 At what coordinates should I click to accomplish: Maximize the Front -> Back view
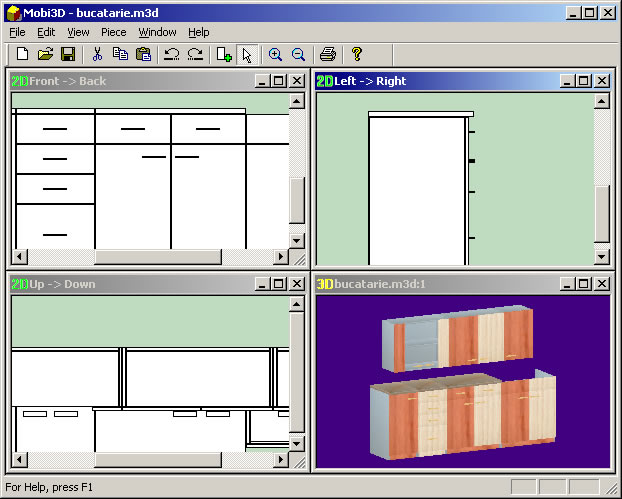coord(278,81)
